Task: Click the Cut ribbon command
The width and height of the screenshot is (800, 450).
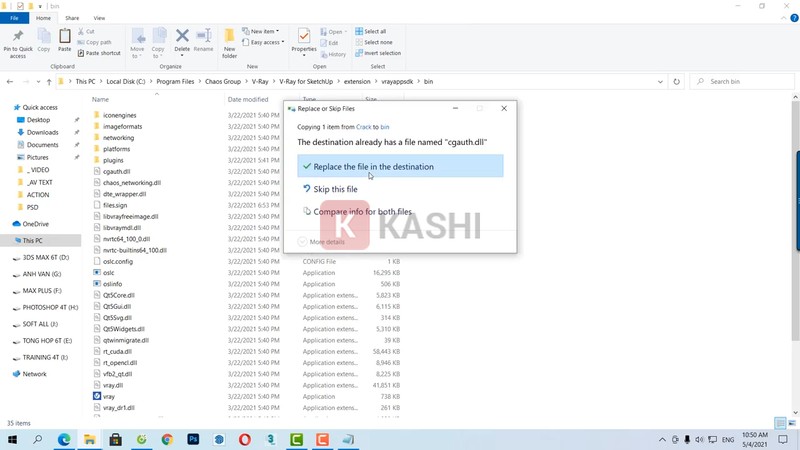Action: pyautogui.click(x=86, y=31)
